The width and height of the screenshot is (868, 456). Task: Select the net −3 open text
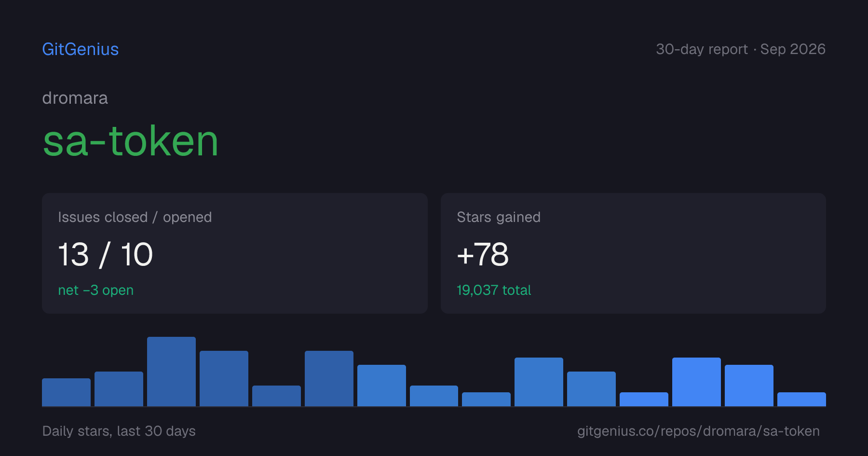(95, 290)
